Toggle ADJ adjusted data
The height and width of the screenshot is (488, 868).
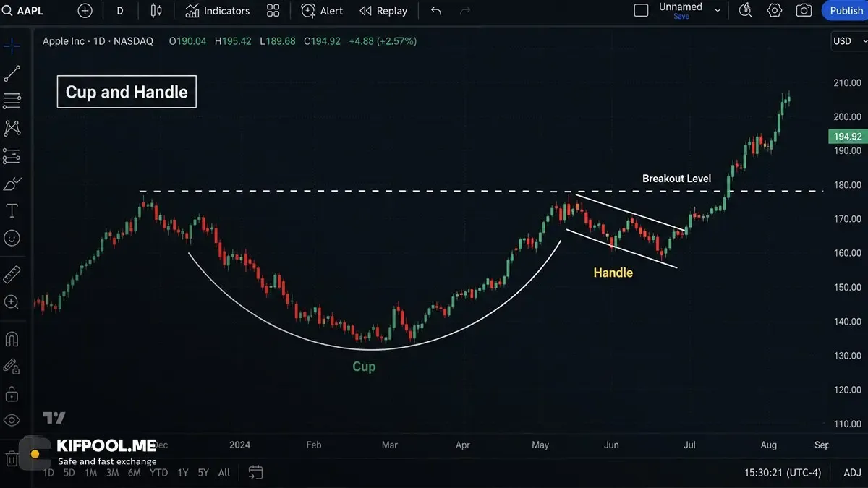click(852, 473)
